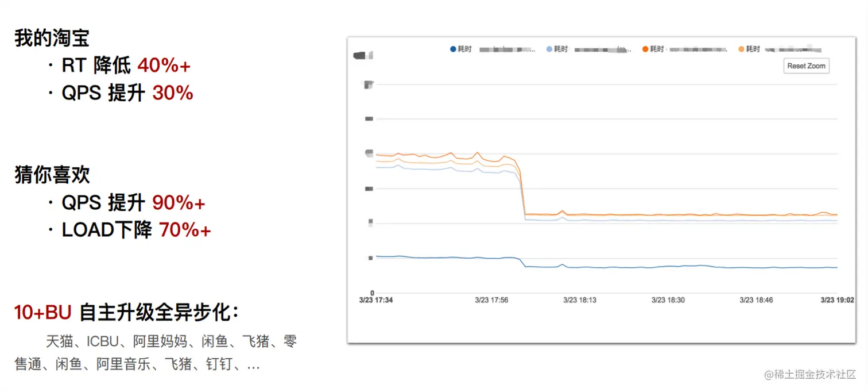Click the 3/23 18:46 axis label

click(x=756, y=300)
